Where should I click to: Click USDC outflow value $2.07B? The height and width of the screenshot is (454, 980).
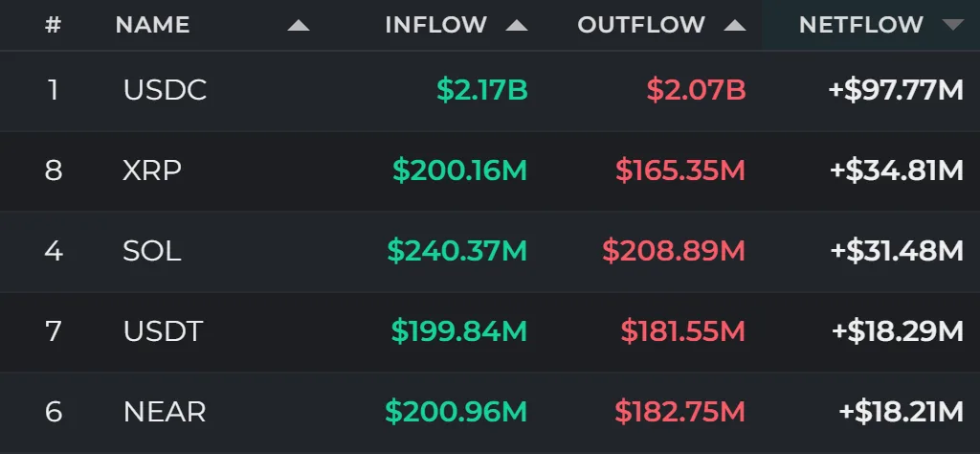coord(697,91)
